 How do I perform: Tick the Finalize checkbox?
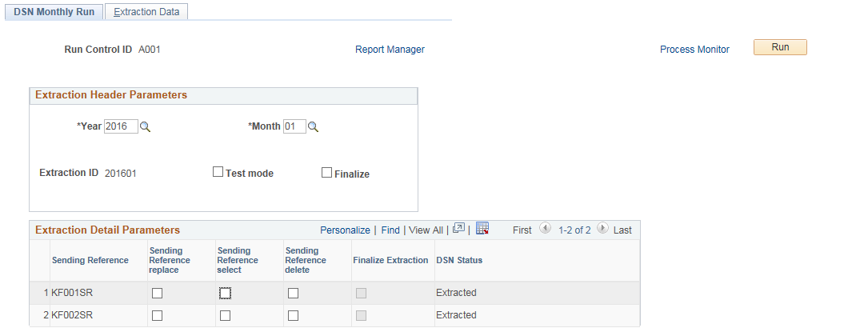coord(326,173)
